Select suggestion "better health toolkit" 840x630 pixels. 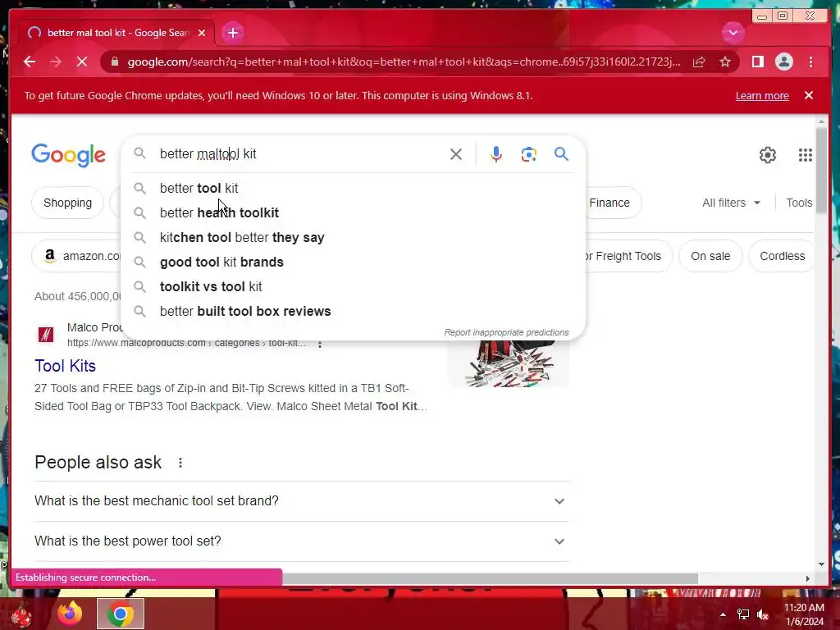[354, 212]
